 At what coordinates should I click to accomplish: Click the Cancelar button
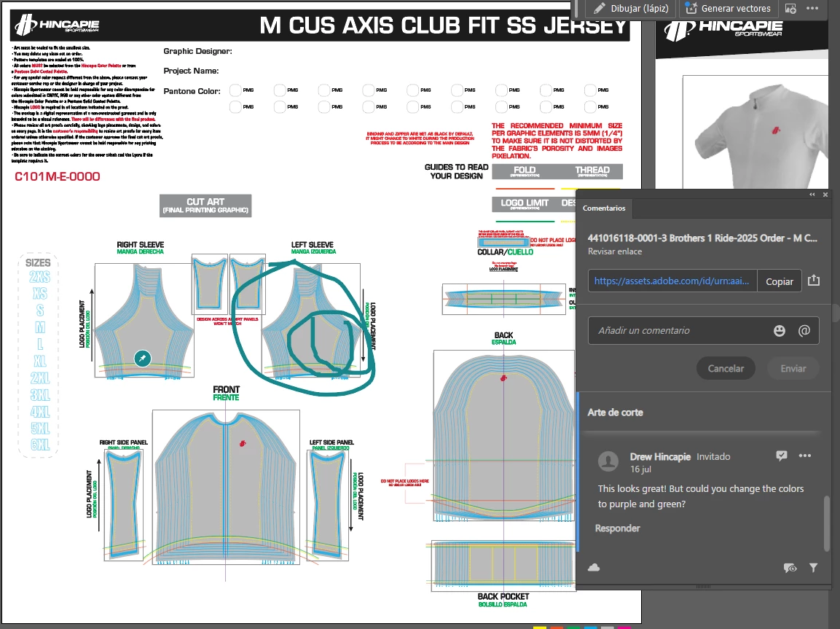pos(726,369)
